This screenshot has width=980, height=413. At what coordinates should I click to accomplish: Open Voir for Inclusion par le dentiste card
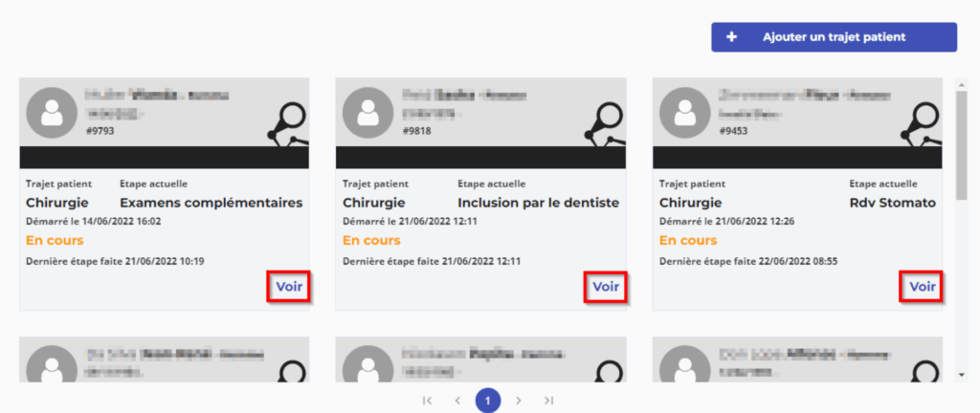(x=605, y=286)
